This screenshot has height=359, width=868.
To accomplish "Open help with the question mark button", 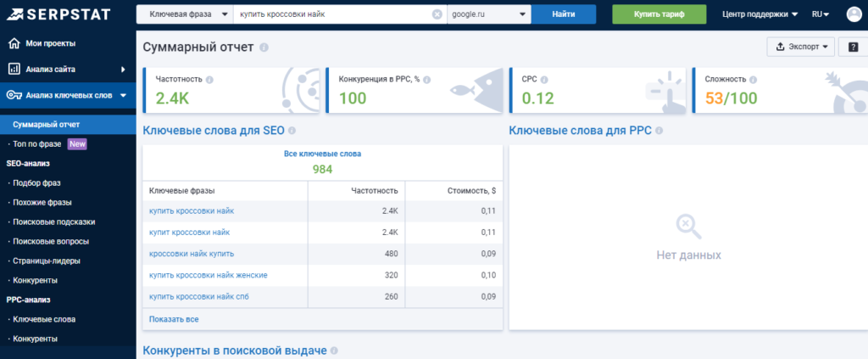I will click(x=853, y=47).
